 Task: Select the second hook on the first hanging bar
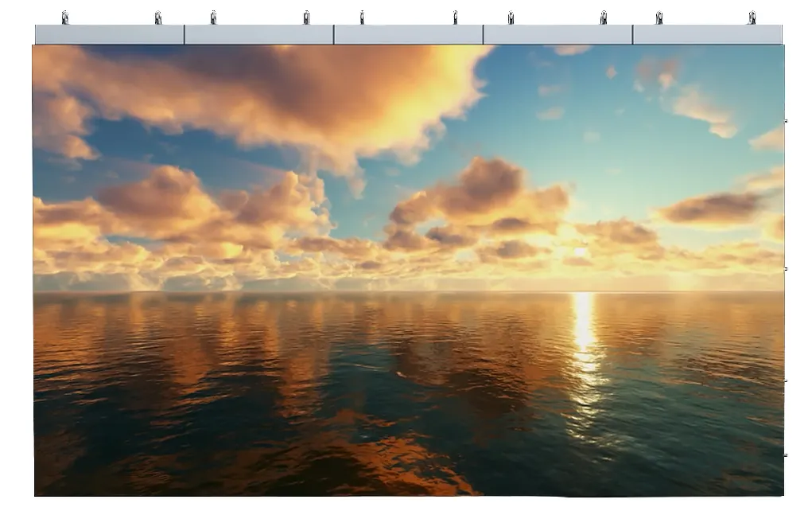pos(158,18)
